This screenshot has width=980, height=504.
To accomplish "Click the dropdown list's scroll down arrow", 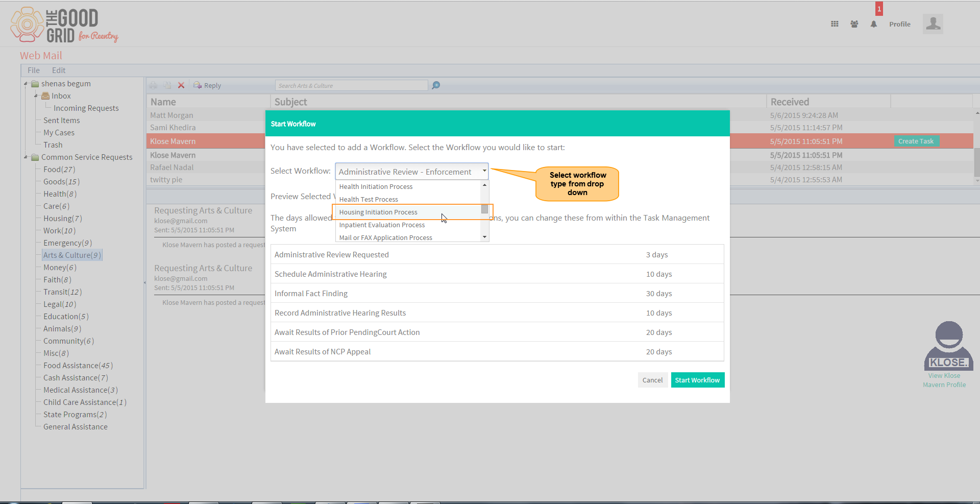I will click(x=485, y=237).
